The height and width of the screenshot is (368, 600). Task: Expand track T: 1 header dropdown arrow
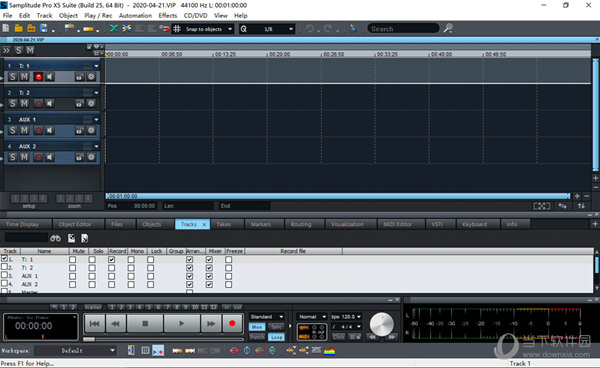pyautogui.click(x=96, y=66)
